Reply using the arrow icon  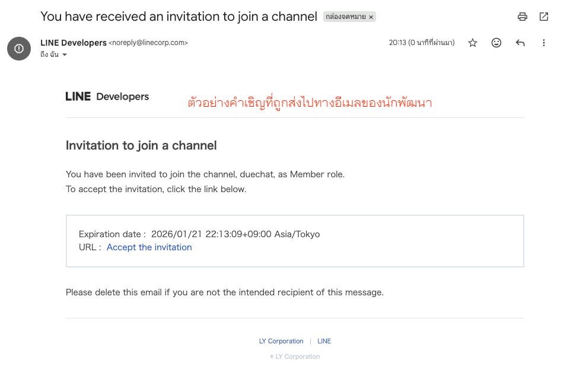[x=520, y=43]
